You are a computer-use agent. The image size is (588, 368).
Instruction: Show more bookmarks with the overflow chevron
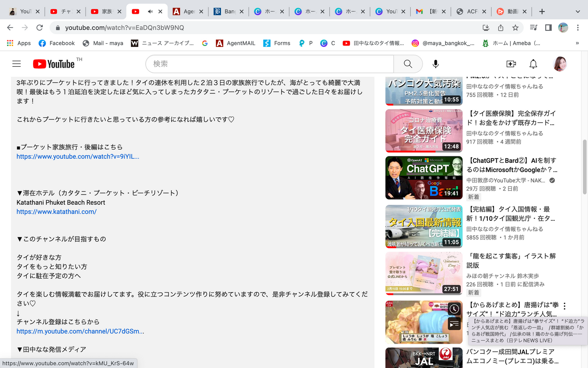(577, 43)
